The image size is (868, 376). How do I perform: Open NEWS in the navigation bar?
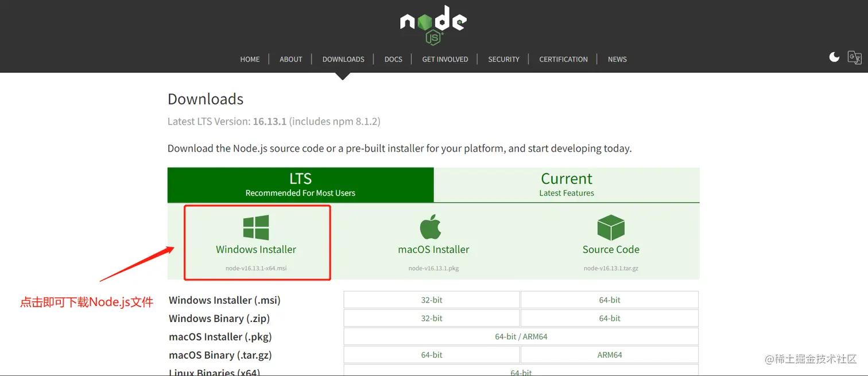(x=617, y=59)
